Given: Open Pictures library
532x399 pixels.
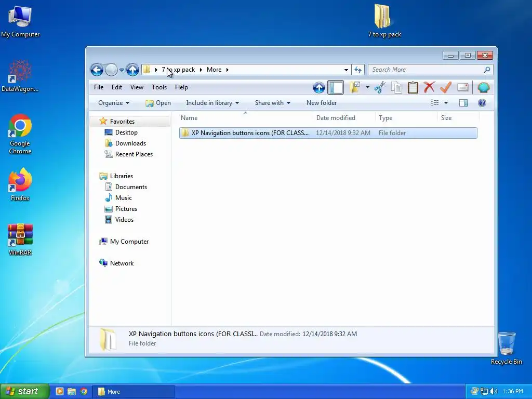Looking at the screenshot, I should [126, 209].
